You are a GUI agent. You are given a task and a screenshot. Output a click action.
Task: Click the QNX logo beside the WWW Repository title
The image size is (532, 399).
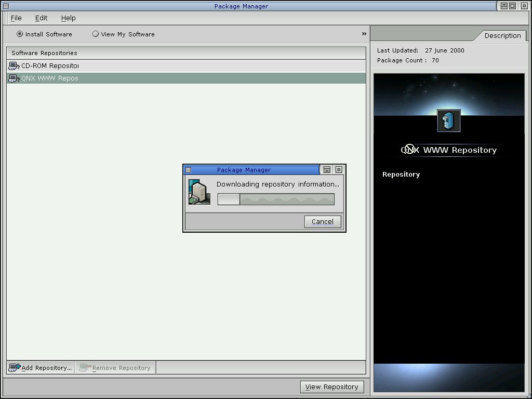(x=409, y=150)
